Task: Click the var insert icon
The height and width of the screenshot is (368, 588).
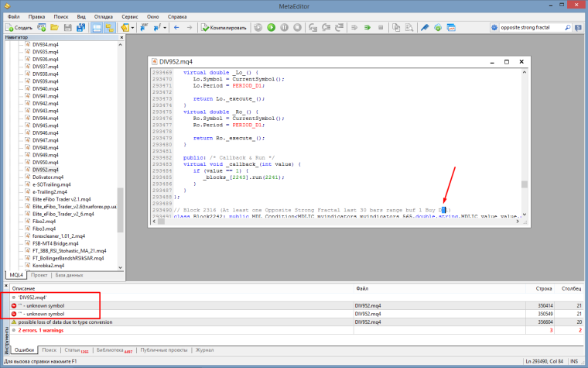Action: [144, 27]
